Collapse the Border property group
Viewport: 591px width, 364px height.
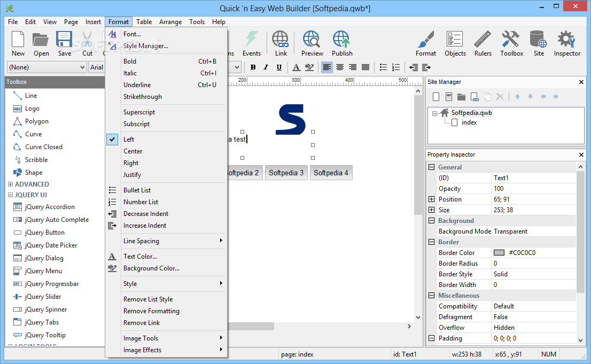click(x=432, y=242)
